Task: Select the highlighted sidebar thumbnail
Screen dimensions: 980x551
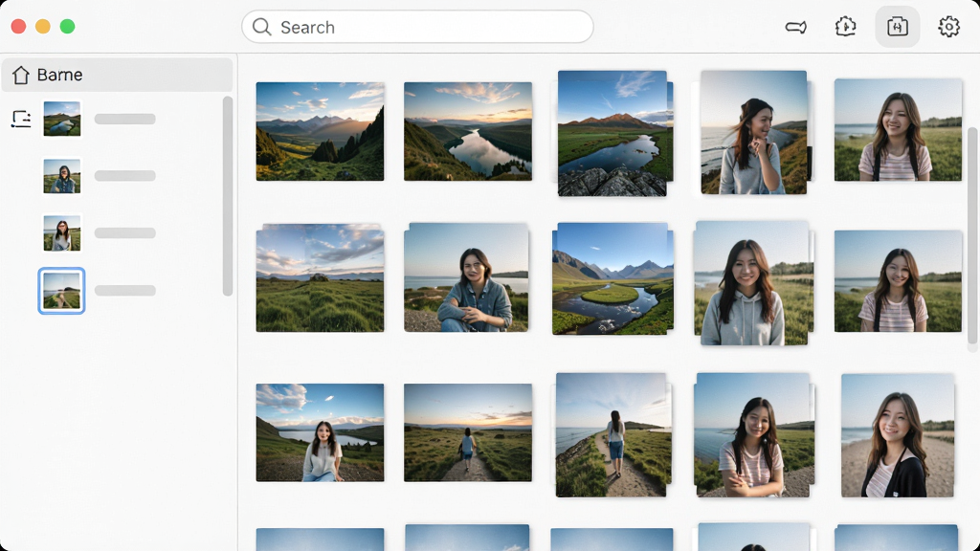Action: (x=61, y=291)
